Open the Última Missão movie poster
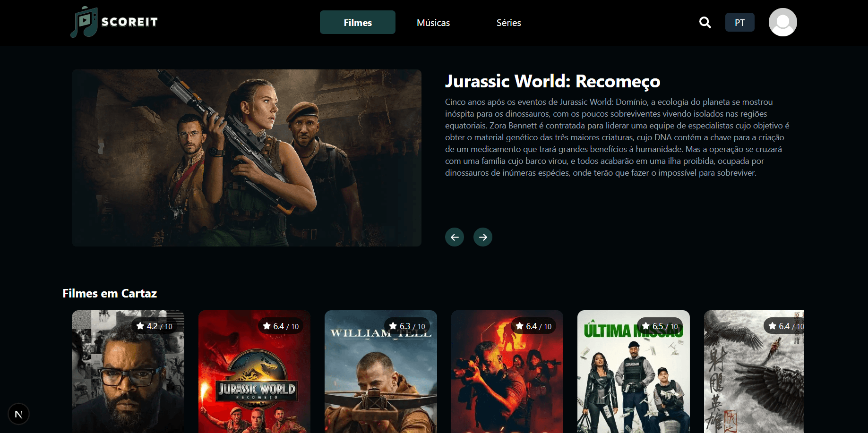 coord(634,372)
